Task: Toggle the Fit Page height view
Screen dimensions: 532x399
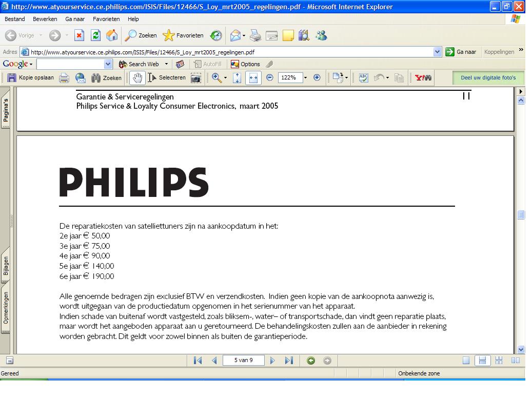Action: (x=237, y=78)
